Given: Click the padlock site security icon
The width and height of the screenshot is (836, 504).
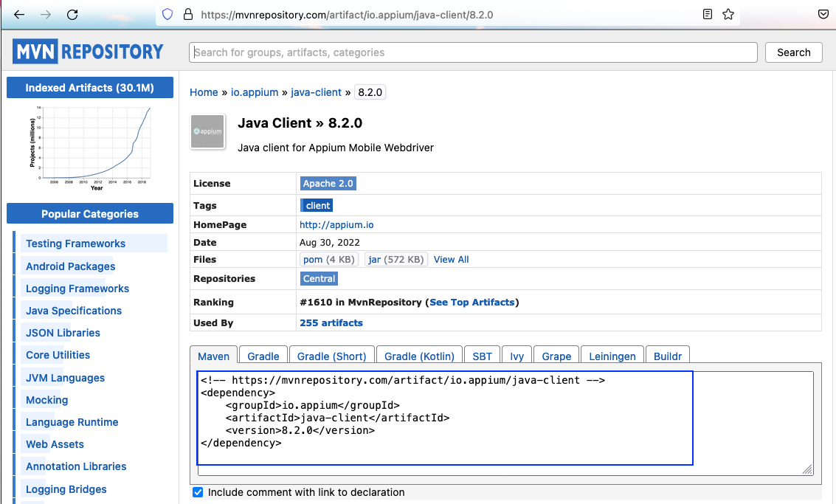Looking at the screenshot, I should click(187, 15).
